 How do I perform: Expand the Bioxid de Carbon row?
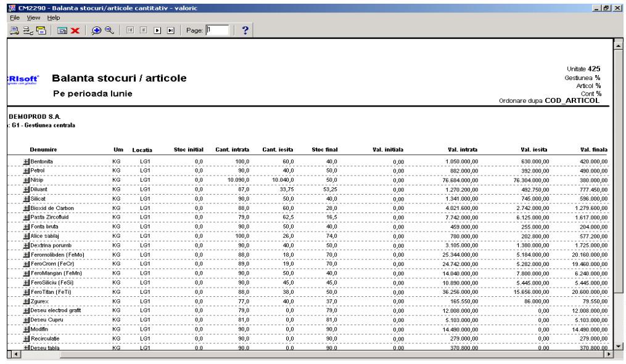pos(27,208)
